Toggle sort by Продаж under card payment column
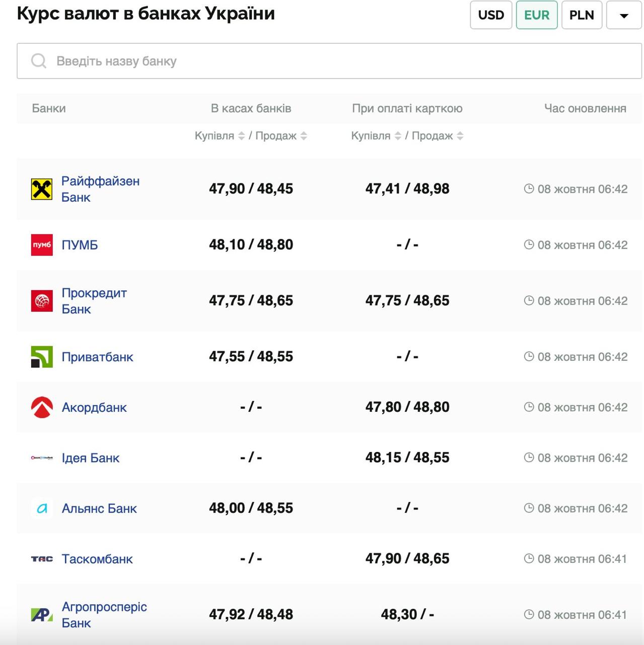644x645 pixels. tap(460, 135)
